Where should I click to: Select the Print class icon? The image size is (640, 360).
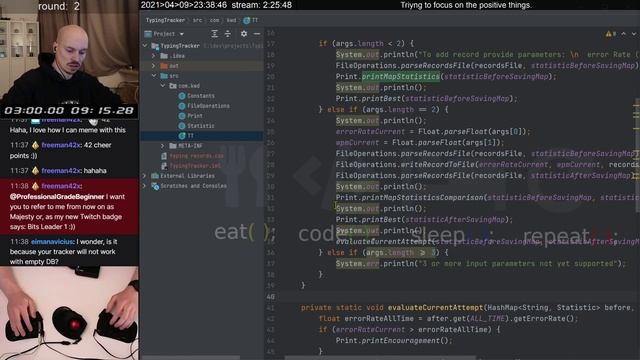point(182,116)
